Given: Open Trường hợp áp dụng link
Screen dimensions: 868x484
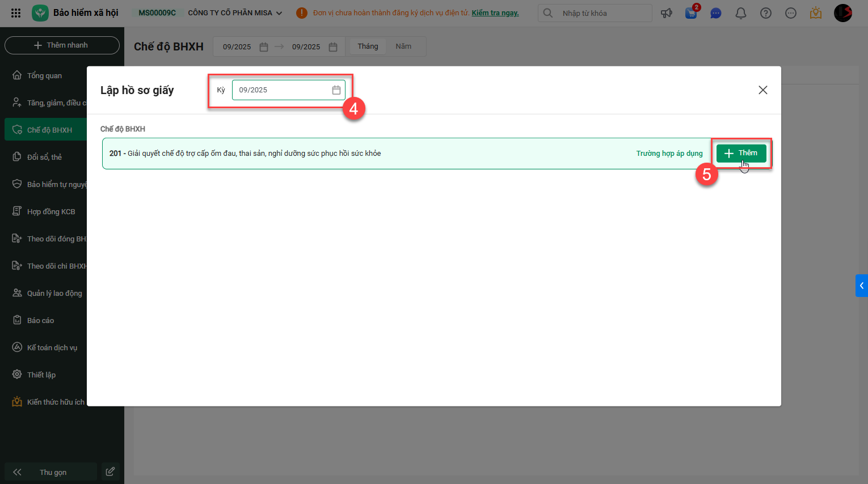Looking at the screenshot, I should [669, 154].
